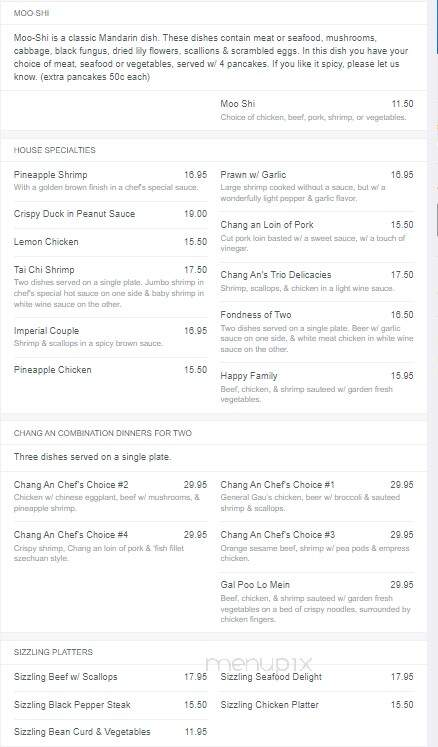
Task: Select the Moo Shi menu item
Action: point(316,110)
